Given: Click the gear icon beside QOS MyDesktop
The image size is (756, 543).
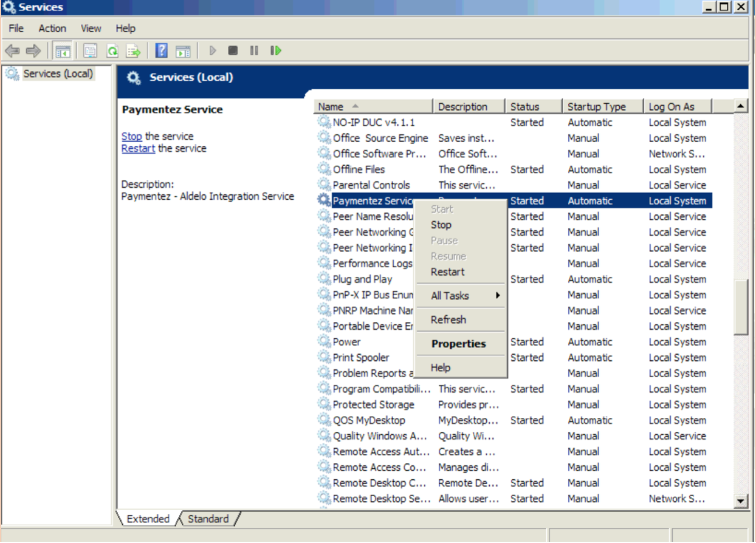Looking at the screenshot, I should pos(325,420).
